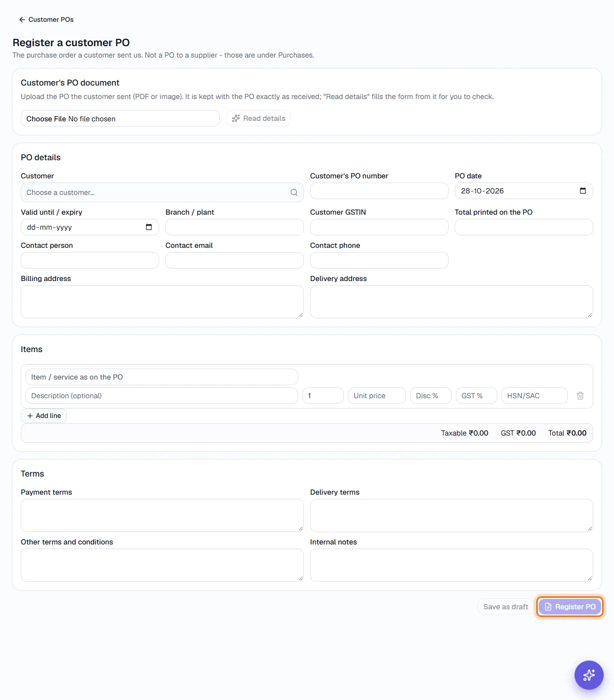This screenshot has width=614, height=700.
Task: Click Valid until / expiry date field
Action: 90,227
